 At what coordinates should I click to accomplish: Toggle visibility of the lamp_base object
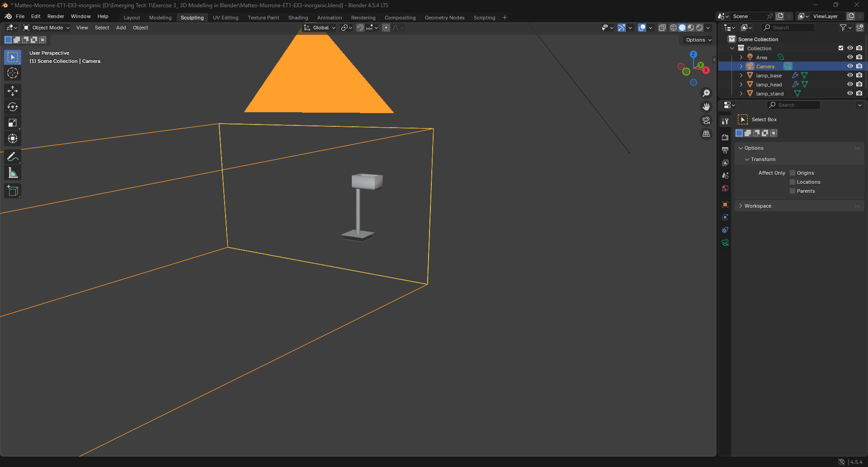(850, 75)
